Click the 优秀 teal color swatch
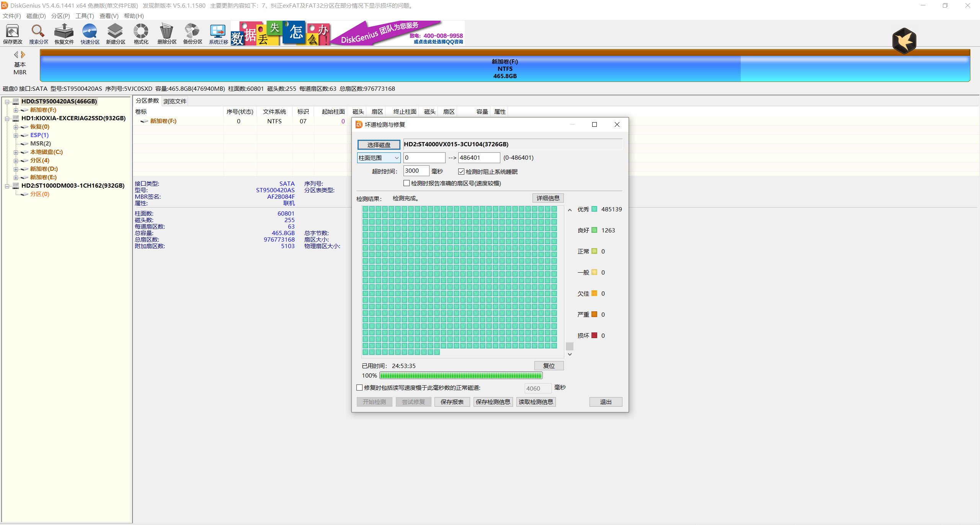Viewport: 980px width, 525px height. (x=594, y=209)
